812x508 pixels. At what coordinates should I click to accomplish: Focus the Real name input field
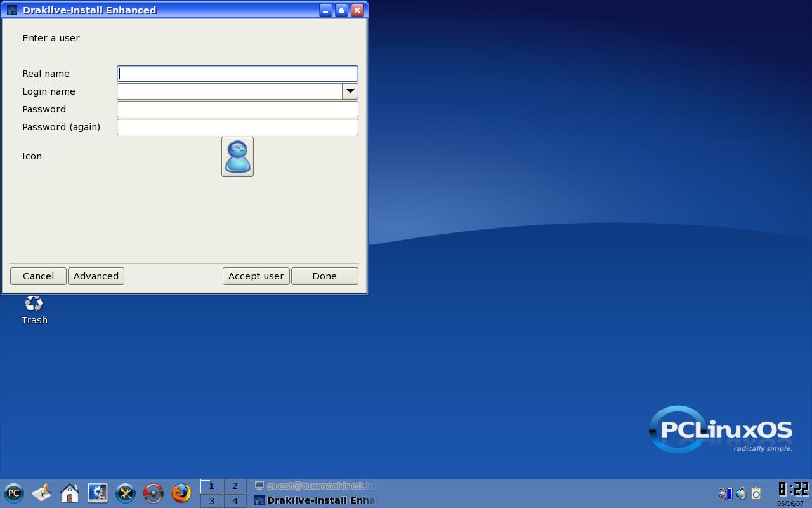[237, 74]
